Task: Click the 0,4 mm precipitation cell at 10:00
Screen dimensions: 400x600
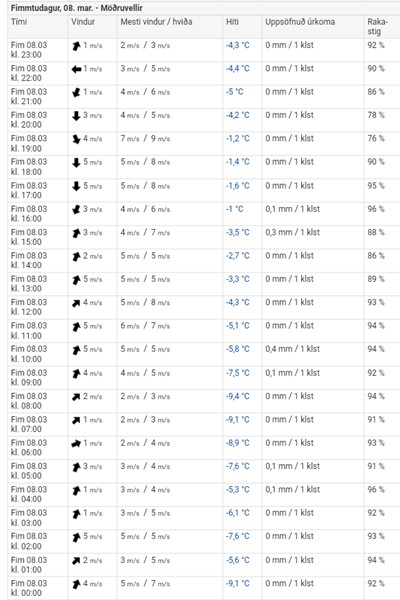Action: [292, 349]
